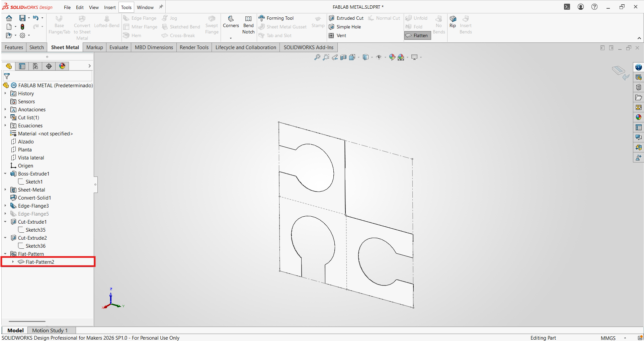Open the PropertyManager tab in the left panel
644x341 pixels.
(22, 66)
